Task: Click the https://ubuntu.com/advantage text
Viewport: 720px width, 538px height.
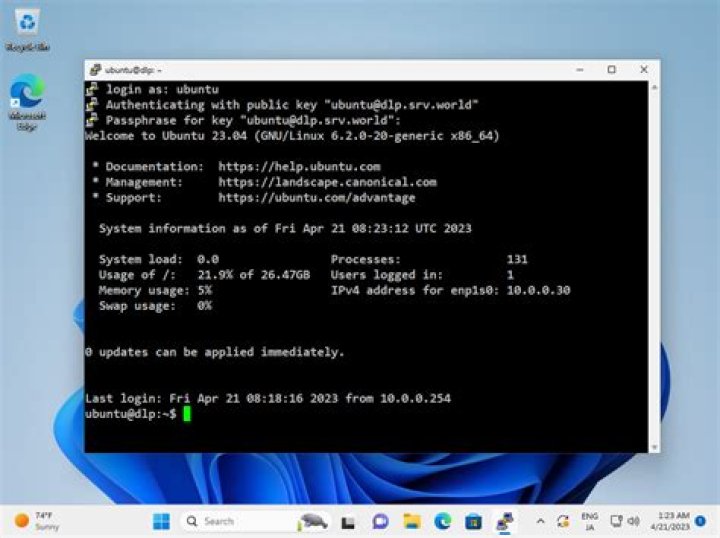Action: 317,198
